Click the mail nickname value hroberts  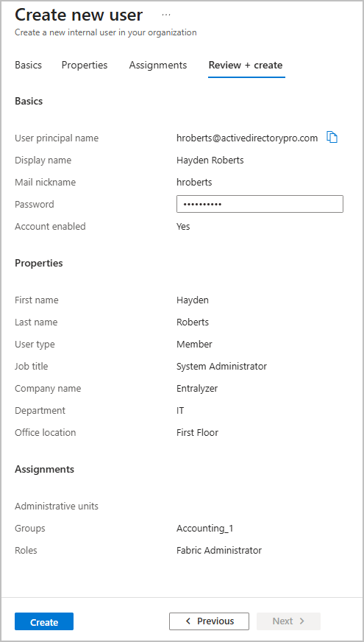(194, 182)
